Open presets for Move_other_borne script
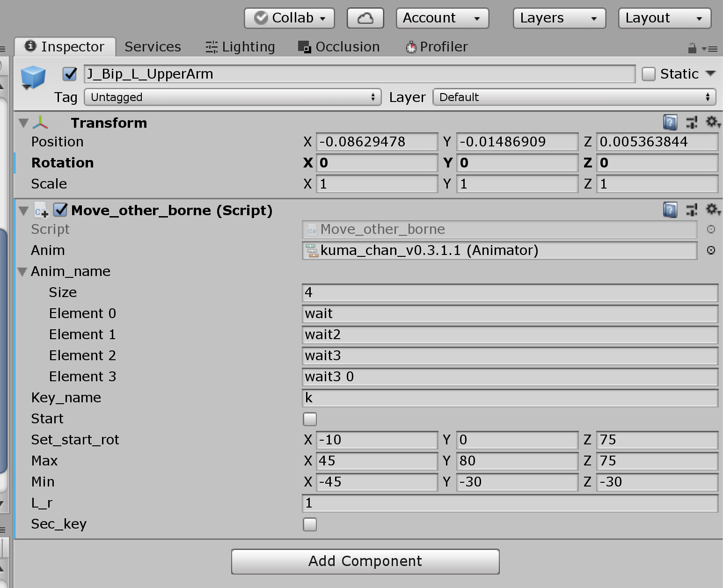Screen dimensions: 723x588 tap(692, 210)
